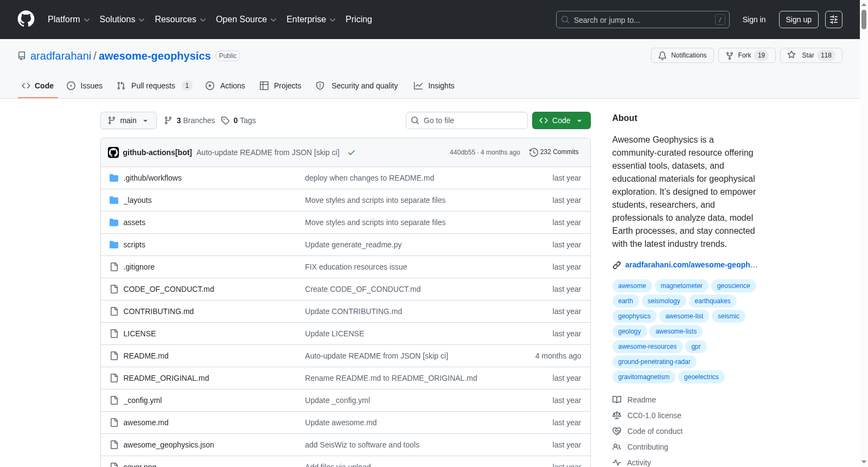This screenshot has height=467, width=868.
Task: Click the Sign in link
Action: [x=754, y=20]
